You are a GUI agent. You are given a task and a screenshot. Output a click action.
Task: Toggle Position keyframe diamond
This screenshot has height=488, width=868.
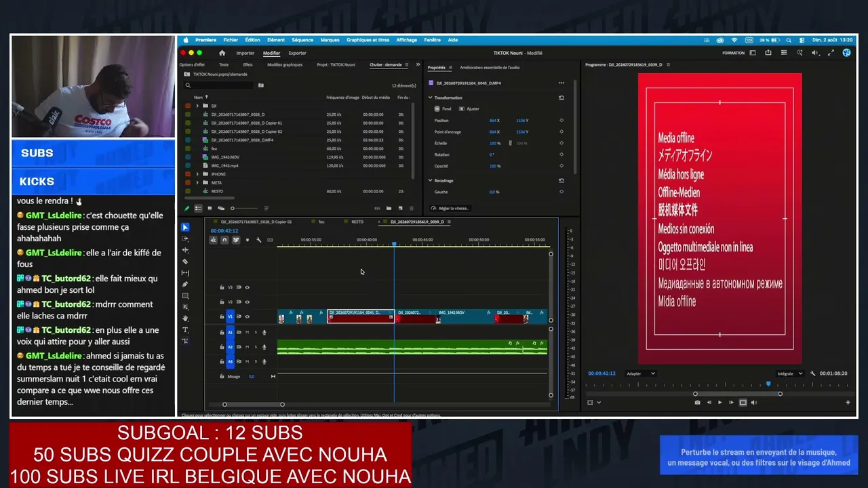(x=561, y=121)
